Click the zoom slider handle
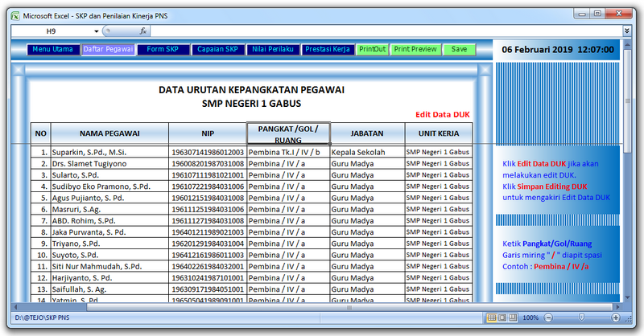Viewport: 644px width, 336px height. [581, 318]
